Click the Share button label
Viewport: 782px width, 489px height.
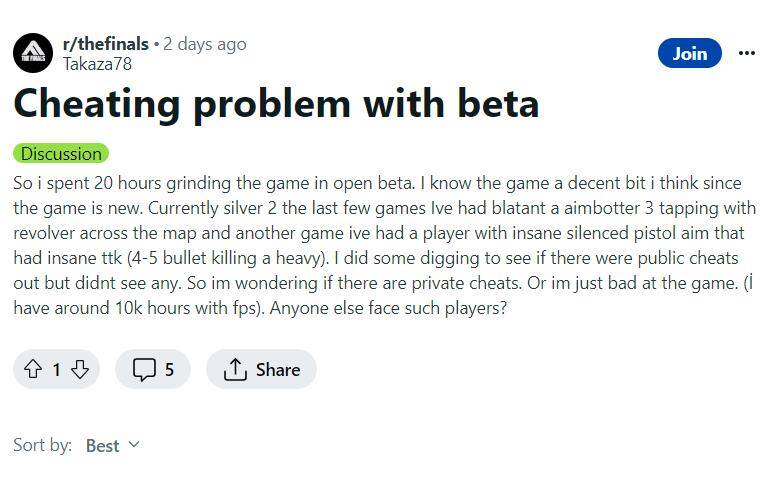(x=277, y=370)
